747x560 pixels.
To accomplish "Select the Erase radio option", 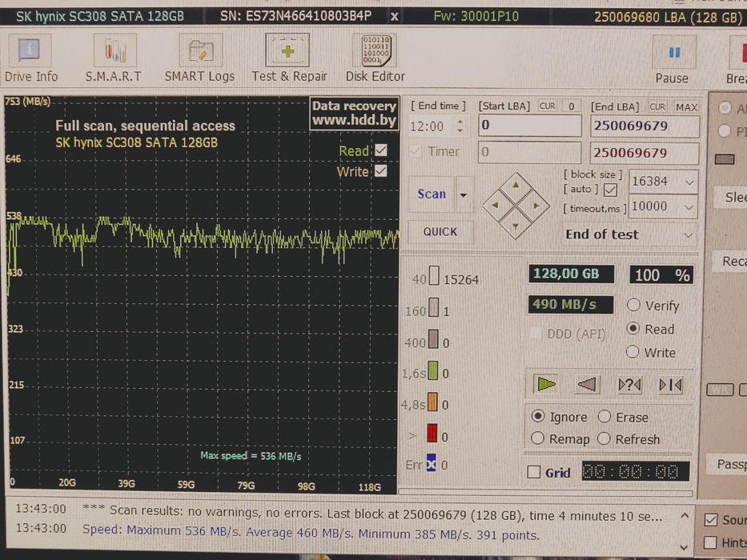I will click(x=604, y=416).
